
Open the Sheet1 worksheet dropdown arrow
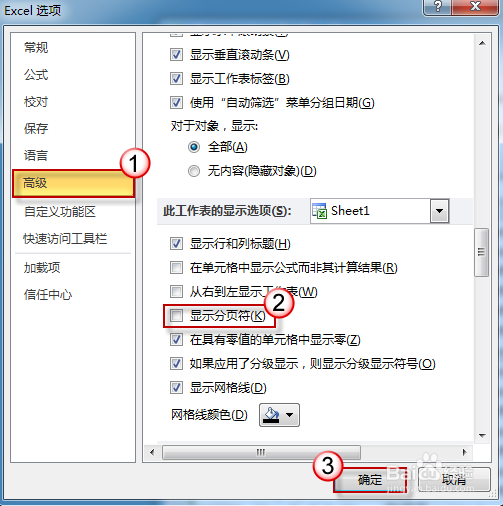point(439,211)
